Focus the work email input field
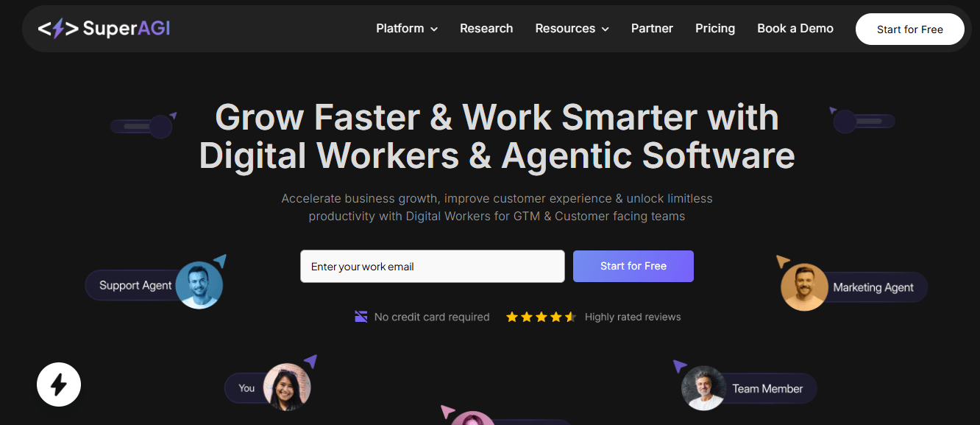 click(433, 266)
